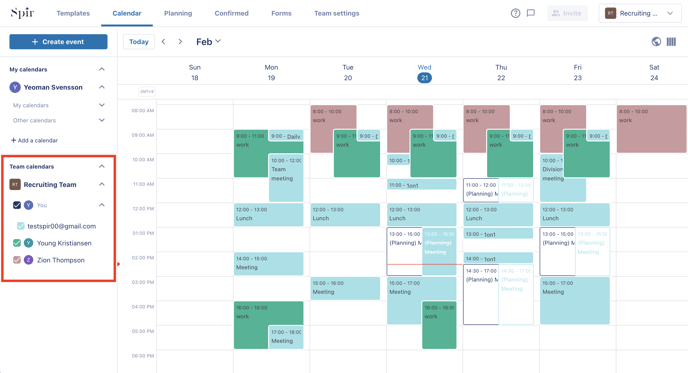Screen dimensions: 688x373
Task: Click the Create event button
Action: click(58, 42)
